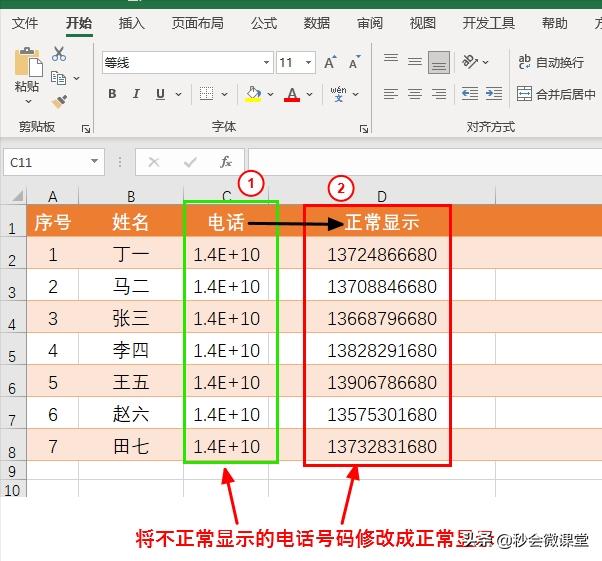Select cell with 13724866680

click(382, 253)
